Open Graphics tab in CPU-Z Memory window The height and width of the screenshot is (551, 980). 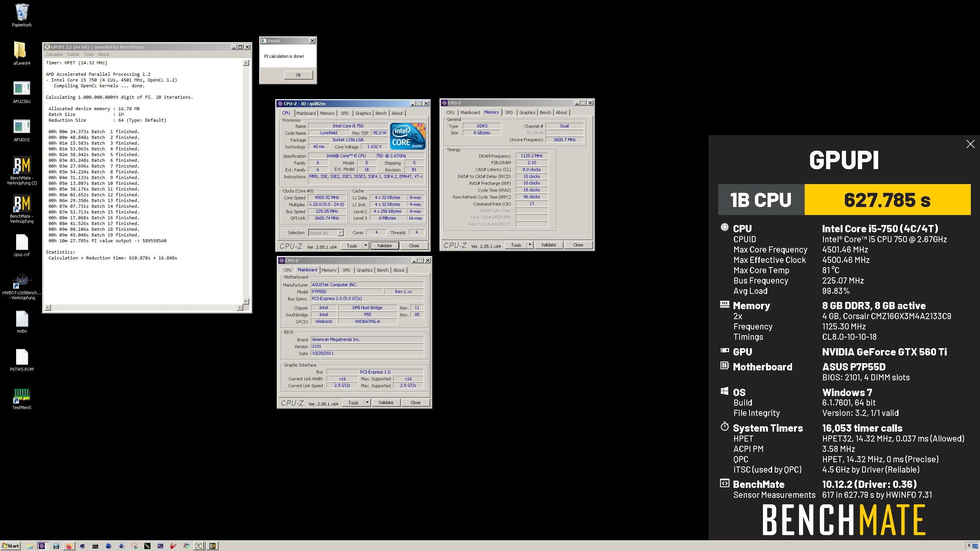[527, 112]
